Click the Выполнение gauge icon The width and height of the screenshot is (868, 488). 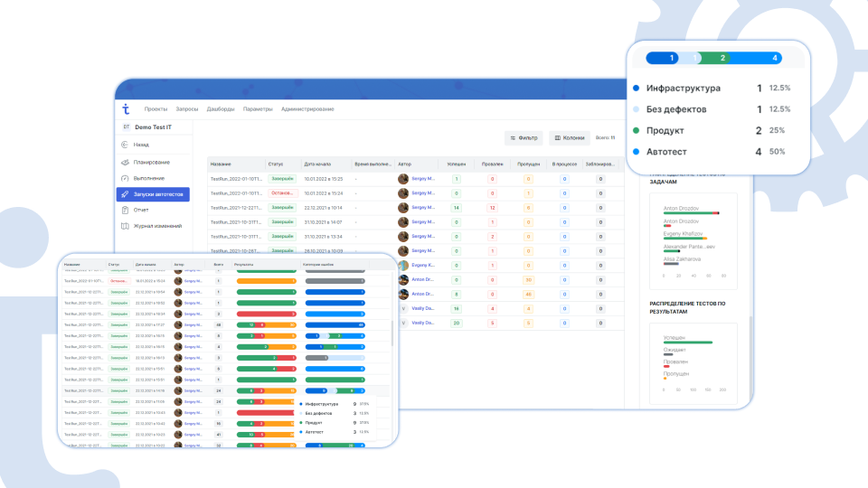pos(125,178)
